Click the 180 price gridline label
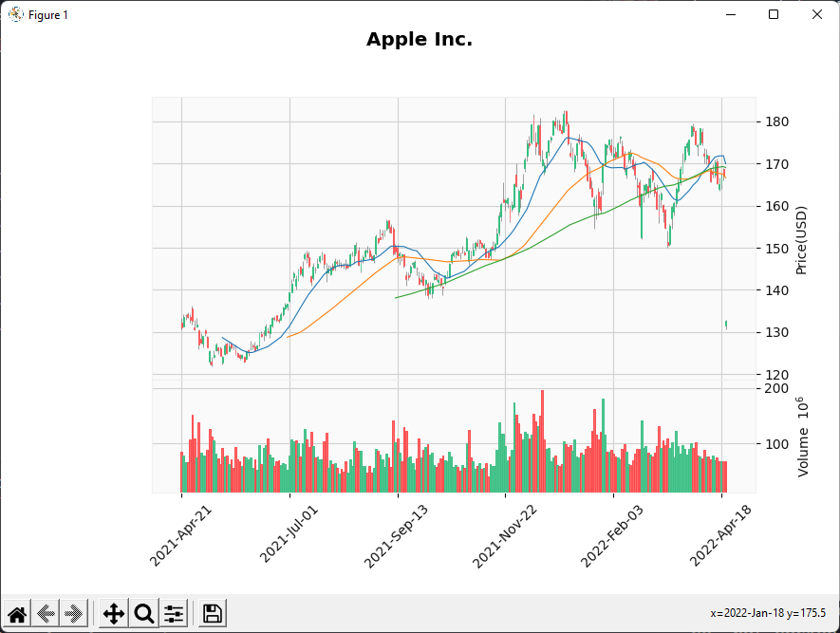Image resolution: width=840 pixels, height=633 pixels. click(x=776, y=121)
